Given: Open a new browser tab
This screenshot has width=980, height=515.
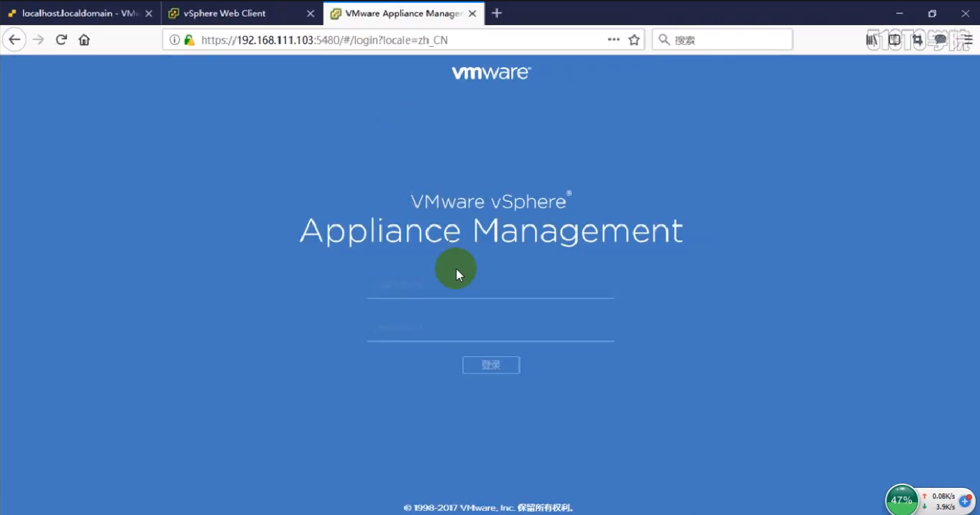Looking at the screenshot, I should [497, 13].
